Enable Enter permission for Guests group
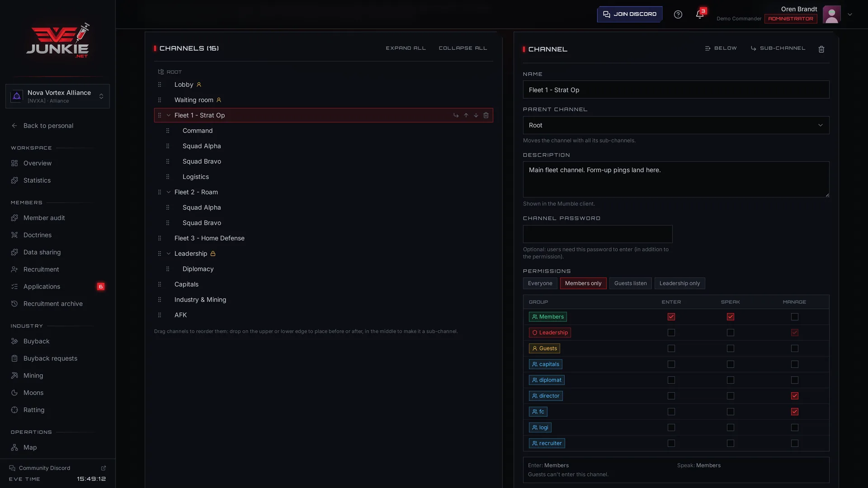Screen dimensions: 868x488 tap(671, 348)
